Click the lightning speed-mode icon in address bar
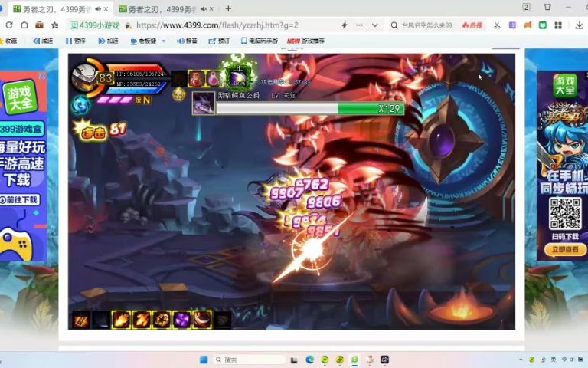The image size is (588, 368). [345, 25]
